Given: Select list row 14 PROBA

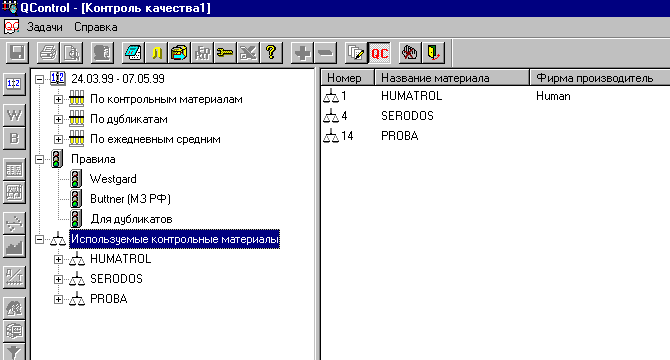Looking at the screenshot, I should pyautogui.click(x=496, y=136).
